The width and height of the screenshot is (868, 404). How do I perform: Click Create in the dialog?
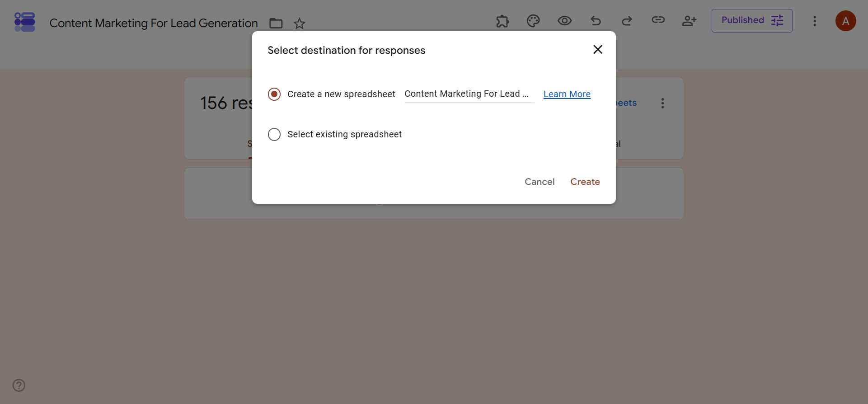click(585, 182)
